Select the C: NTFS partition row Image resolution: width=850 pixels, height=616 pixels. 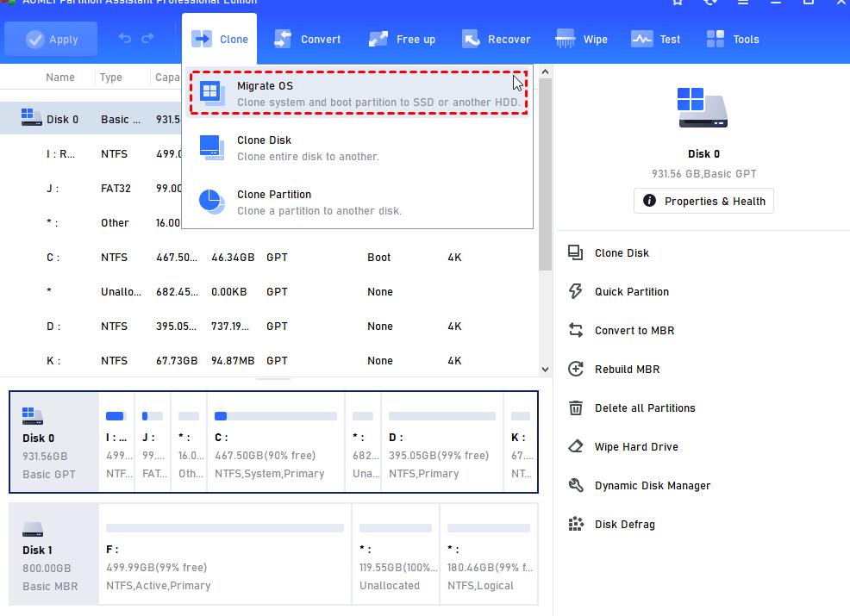[x=269, y=258]
